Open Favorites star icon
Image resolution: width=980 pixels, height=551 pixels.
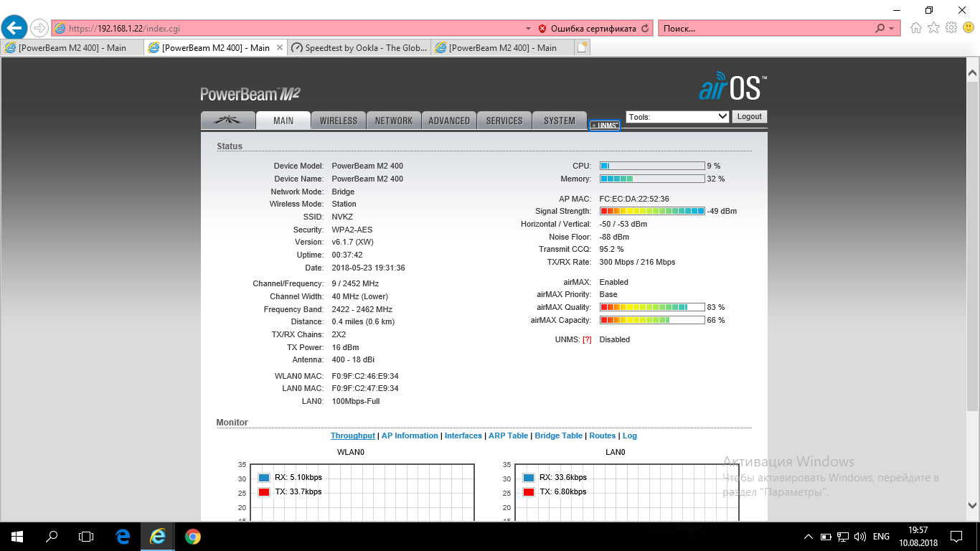coord(933,28)
